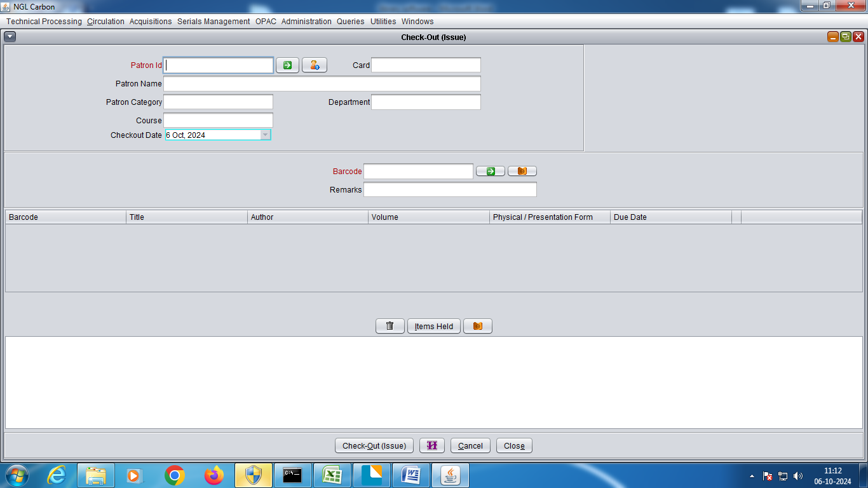The width and height of the screenshot is (868, 488).
Task: Click the trash delete icon button
Action: tap(390, 326)
